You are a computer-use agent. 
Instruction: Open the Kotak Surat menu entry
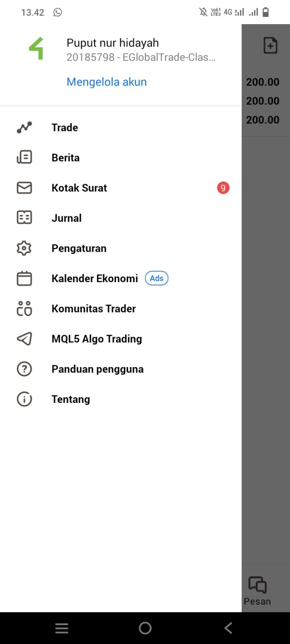[121, 188]
